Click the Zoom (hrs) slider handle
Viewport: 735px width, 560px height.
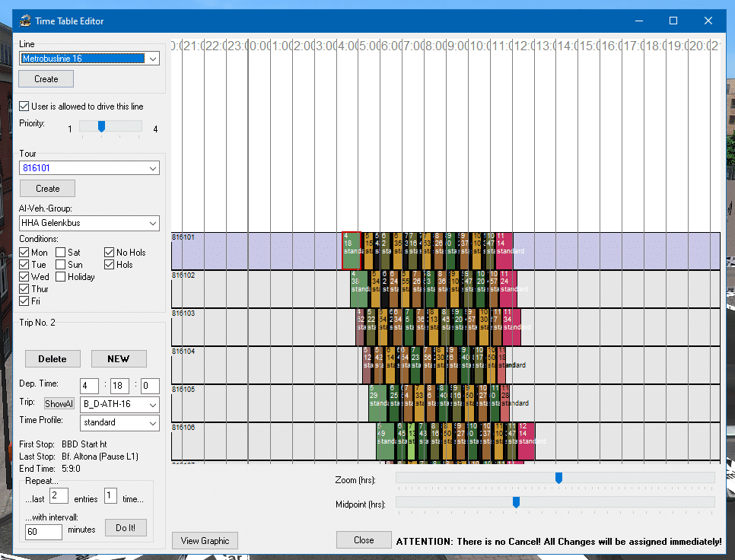point(558,478)
